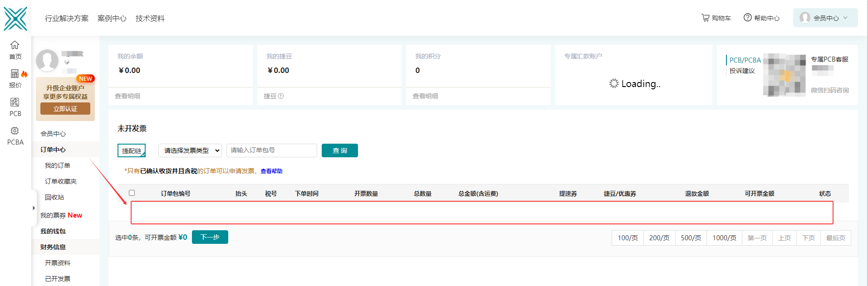Click the help center question-mark icon
The height and width of the screenshot is (286, 868).
pos(747,18)
